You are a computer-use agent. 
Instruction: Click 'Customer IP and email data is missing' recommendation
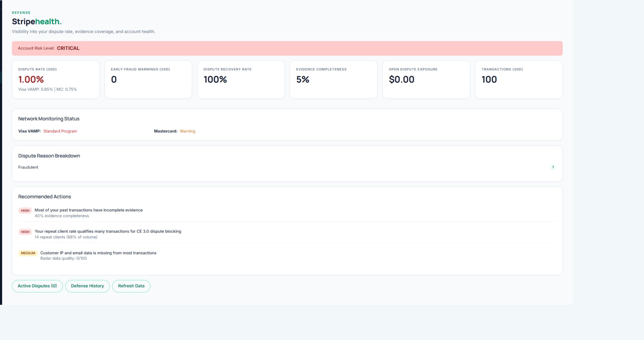[x=98, y=253]
